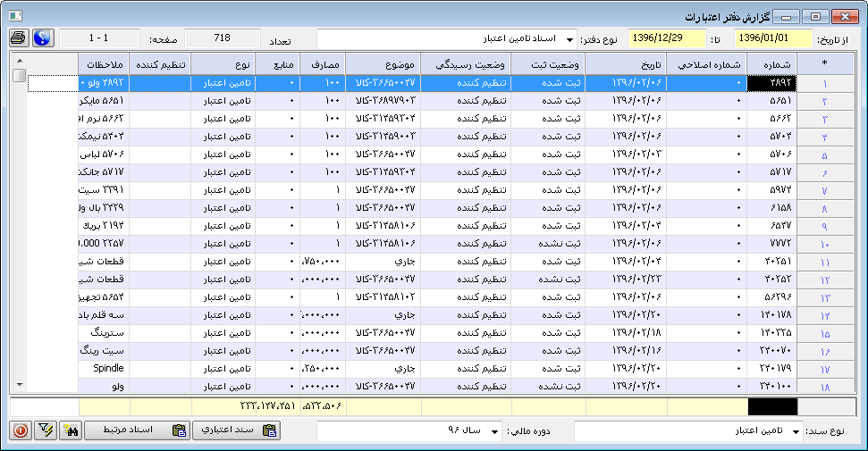Expand the دوره مالي dropdown showing سال ۹۶
The width and height of the screenshot is (868, 451).
pyautogui.click(x=494, y=431)
